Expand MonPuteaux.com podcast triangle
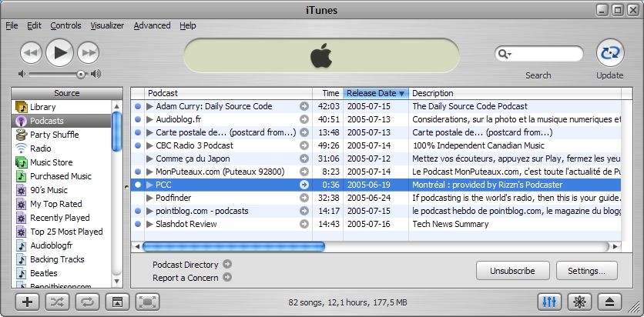The height and width of the screenshot is (317, 644). pyautogui.click(x=150, y=172)
